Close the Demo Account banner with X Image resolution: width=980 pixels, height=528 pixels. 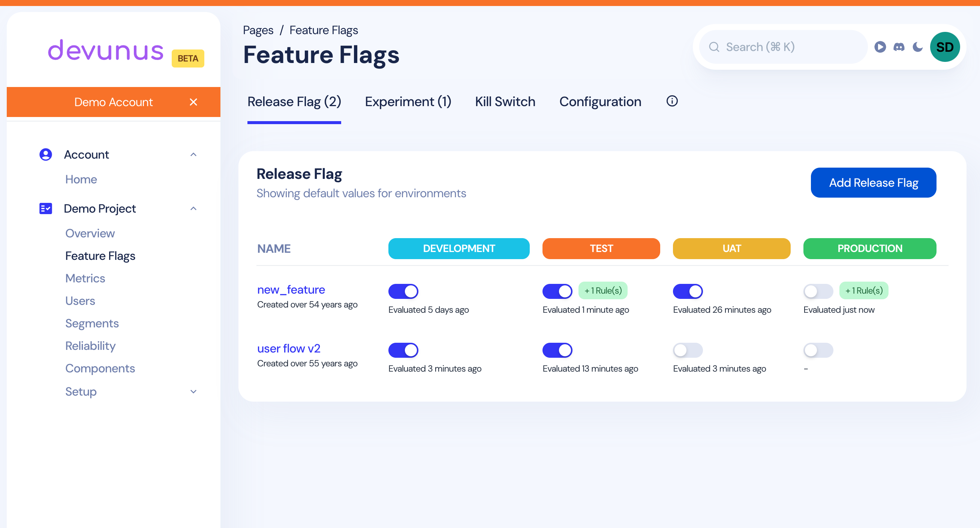coord(193,102)
